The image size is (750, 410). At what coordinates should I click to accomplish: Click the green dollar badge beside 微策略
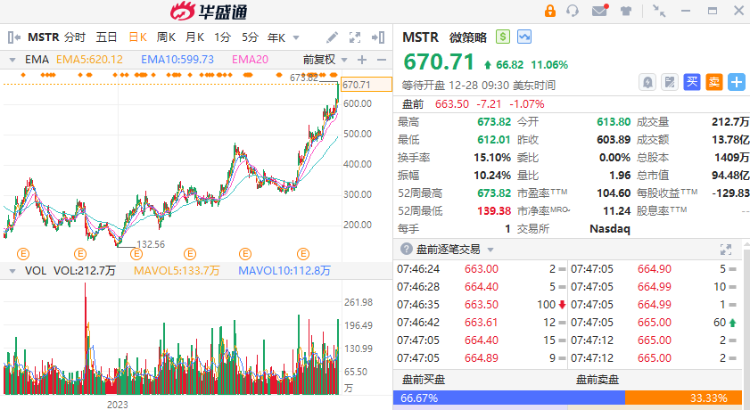[503, 37]
